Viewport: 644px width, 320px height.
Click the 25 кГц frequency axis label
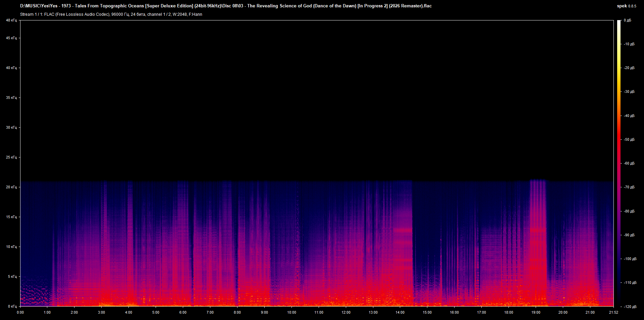(11, 157)
